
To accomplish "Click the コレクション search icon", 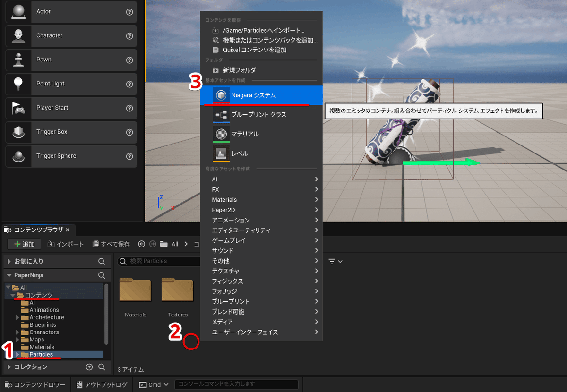I will tap(102, 367).
